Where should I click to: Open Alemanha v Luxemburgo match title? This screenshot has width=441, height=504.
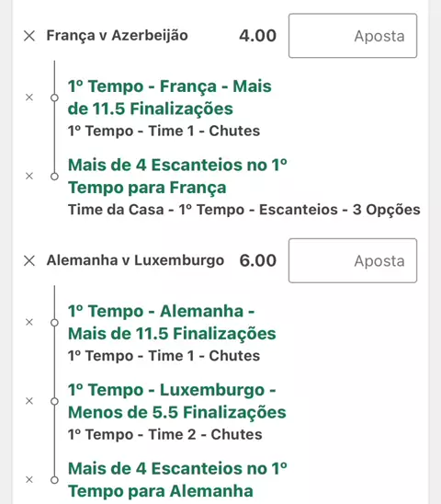135,260
